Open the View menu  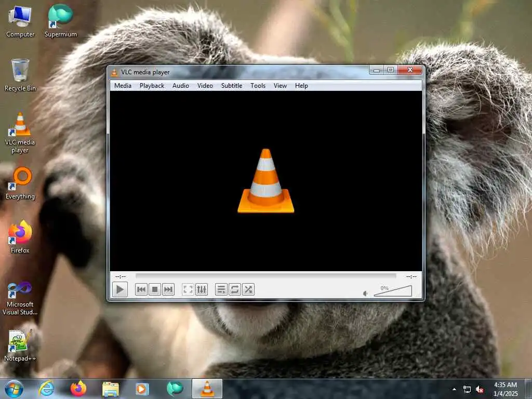pos(280,86)
